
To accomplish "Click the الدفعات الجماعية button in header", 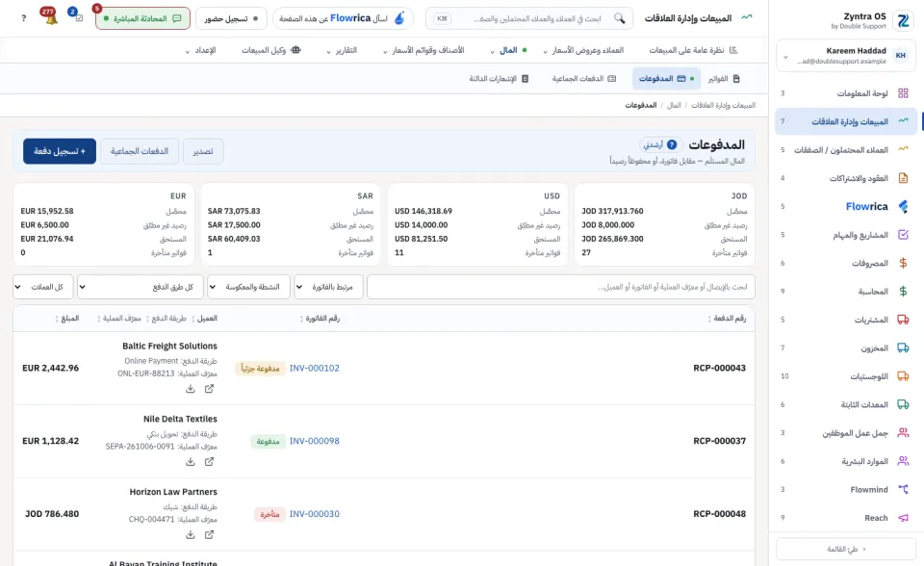I will coord(140,151).
